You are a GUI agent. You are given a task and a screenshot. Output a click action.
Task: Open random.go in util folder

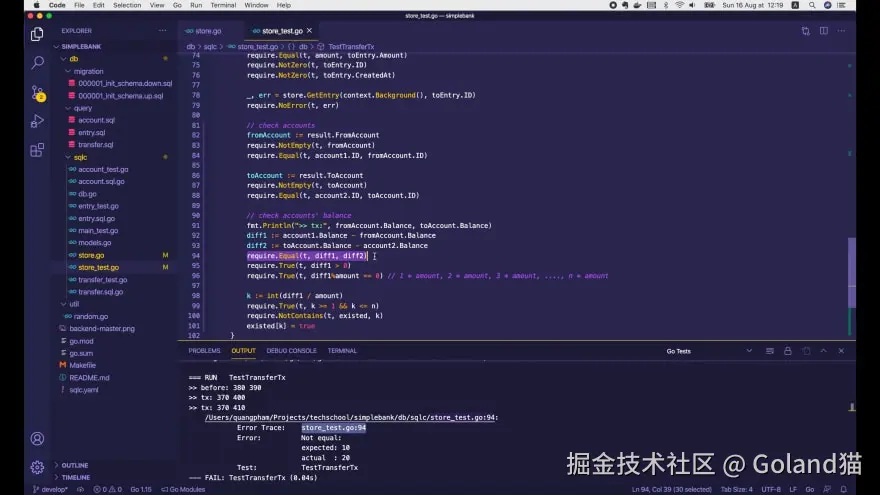click(x=90, y=317)
